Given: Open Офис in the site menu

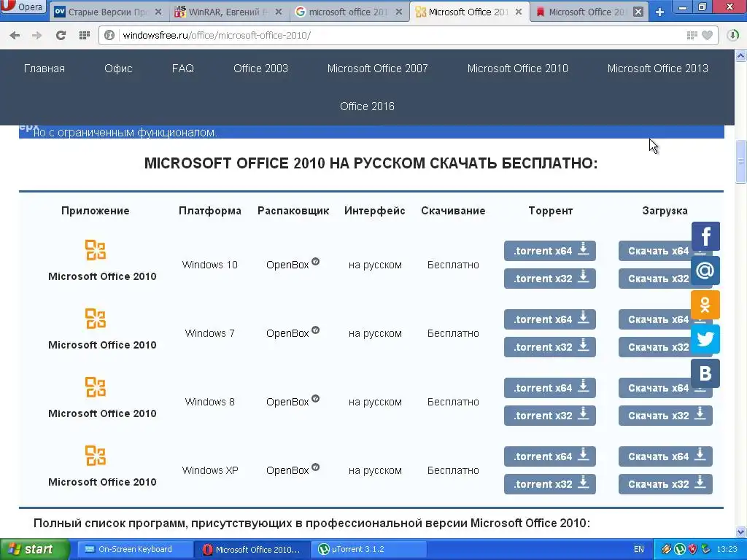Looking at the screenshot, I should tap(118, 69).
